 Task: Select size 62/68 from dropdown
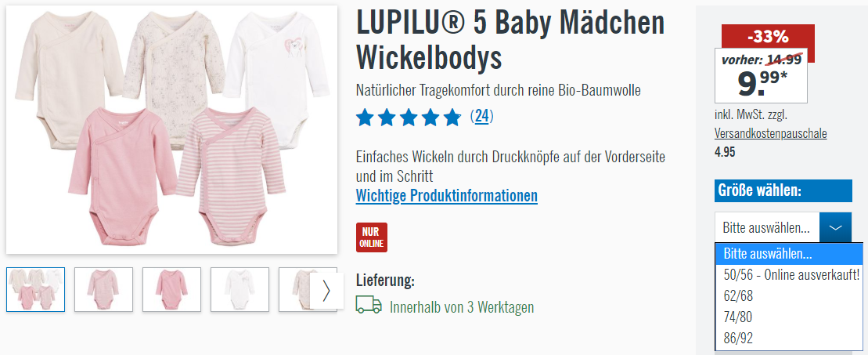(789, 295)
